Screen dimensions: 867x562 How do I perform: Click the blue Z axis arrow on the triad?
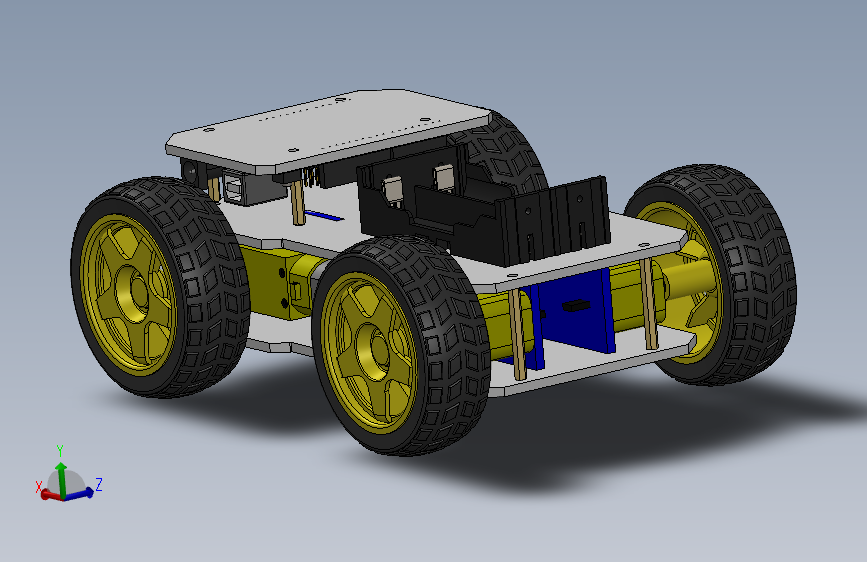click(79, 493)
